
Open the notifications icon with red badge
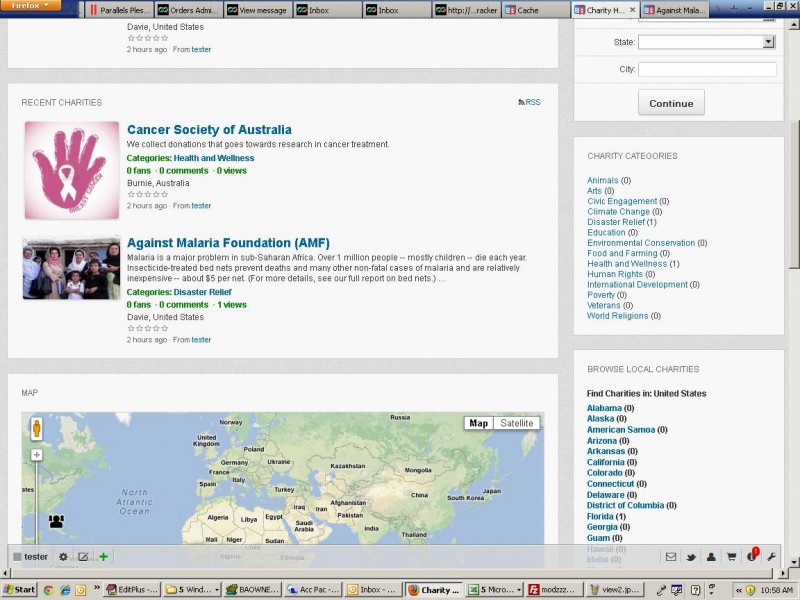click(752, 555)
